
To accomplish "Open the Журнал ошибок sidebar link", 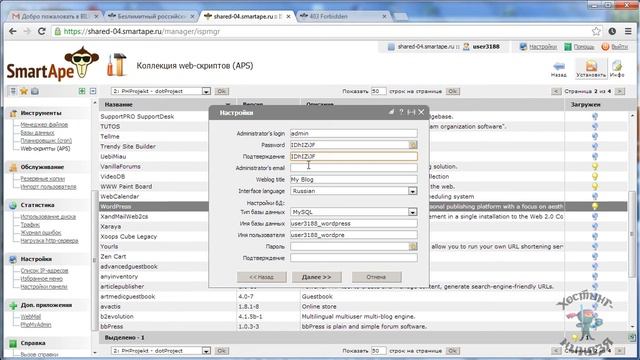I will (41, 233).
